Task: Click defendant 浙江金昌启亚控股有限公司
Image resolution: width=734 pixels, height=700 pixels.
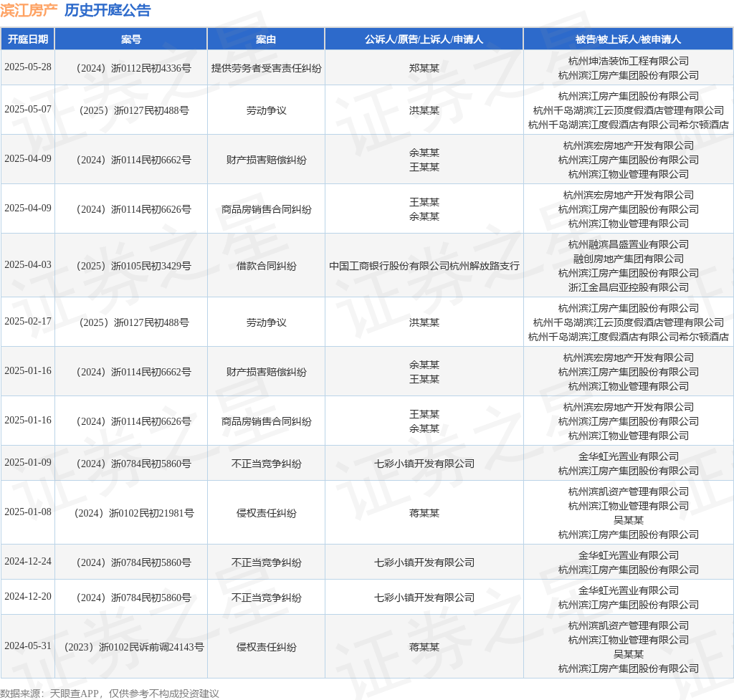Action: 628,287
